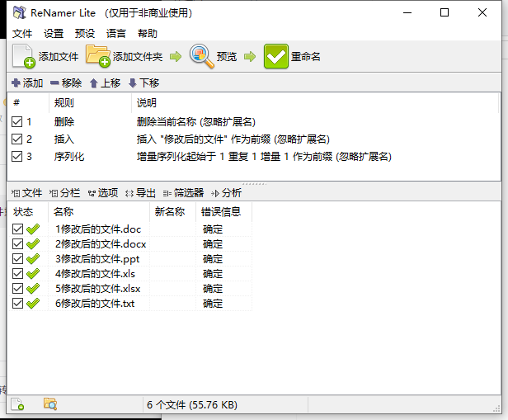Click the Add Folders (添加文件夹) icon
Screen dimensions: 508x420
pos(98,56)
